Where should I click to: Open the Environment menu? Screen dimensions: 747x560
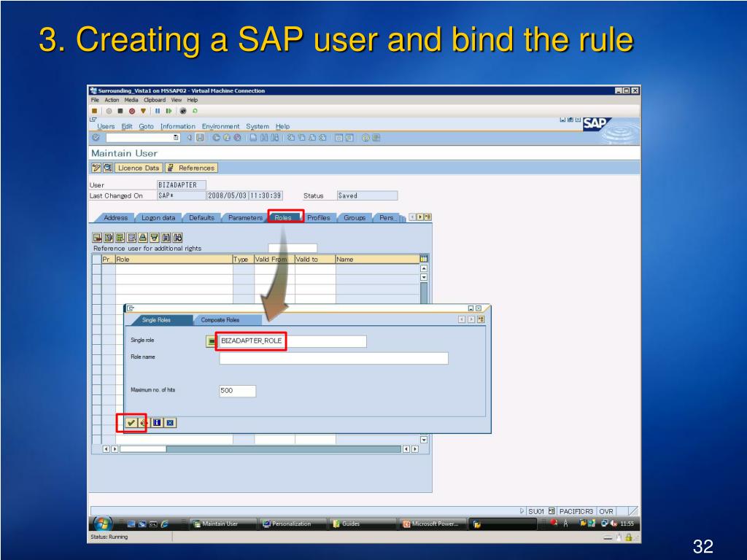point(220,126)
